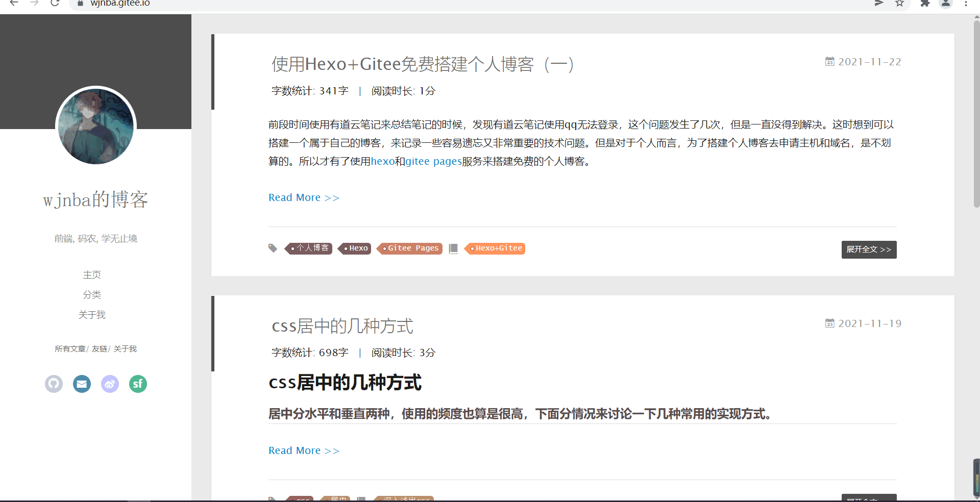
Task: Click the email envelope icon
Action: [x=82, y=384]
